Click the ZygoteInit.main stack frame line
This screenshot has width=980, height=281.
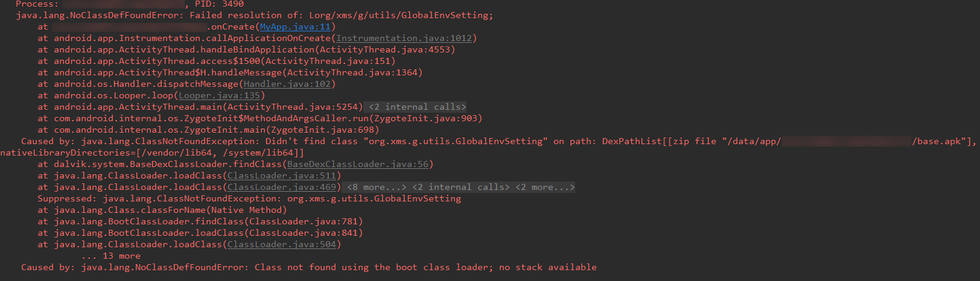click(x=208, y=130)
